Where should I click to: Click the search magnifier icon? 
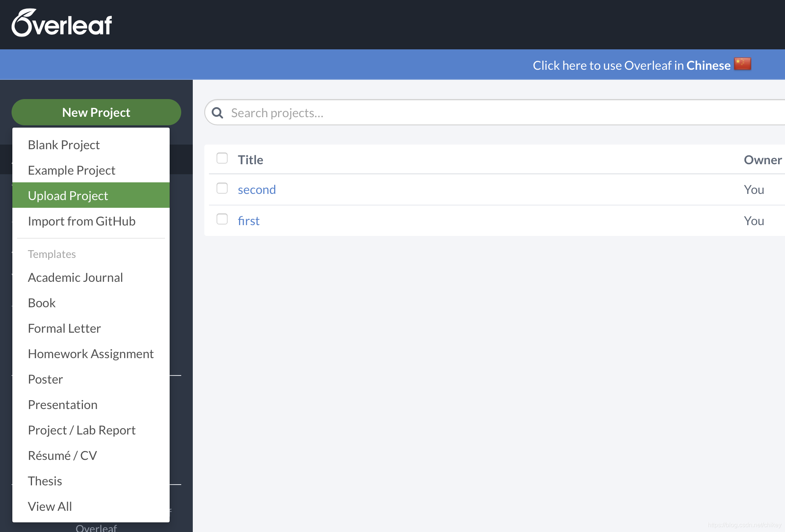click(x=218, y=113)
